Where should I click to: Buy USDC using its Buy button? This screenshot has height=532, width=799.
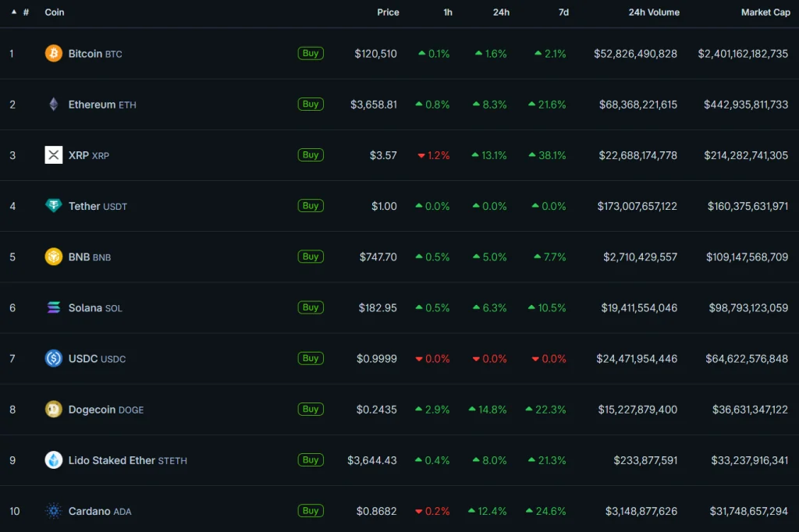tap(311, 358)
